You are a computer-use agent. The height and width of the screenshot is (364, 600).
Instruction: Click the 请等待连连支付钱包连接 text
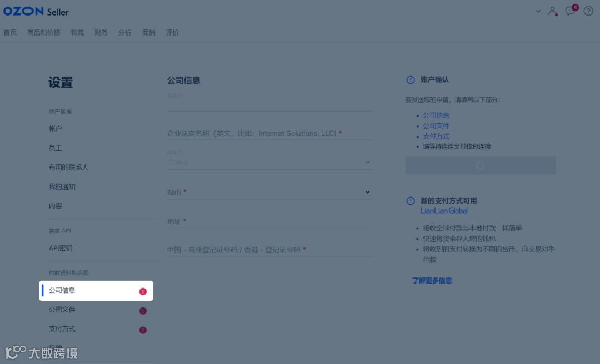pos(457,146)
